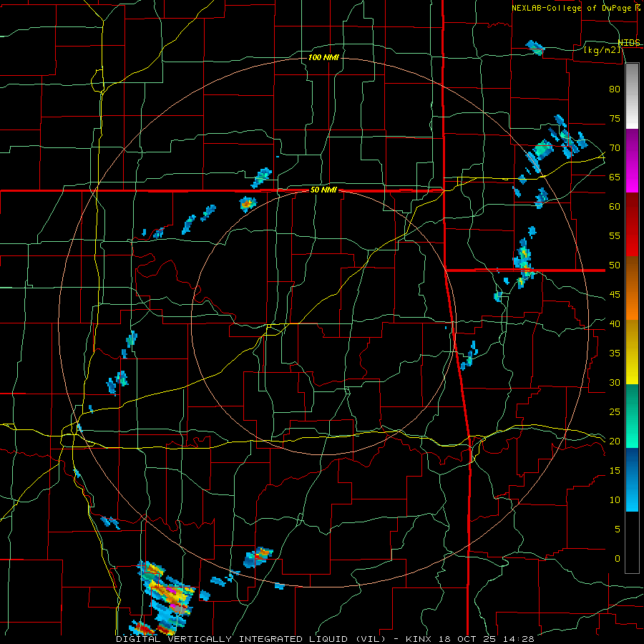
Task: Click the [kg/m2] units label
Action: point(602,50)
